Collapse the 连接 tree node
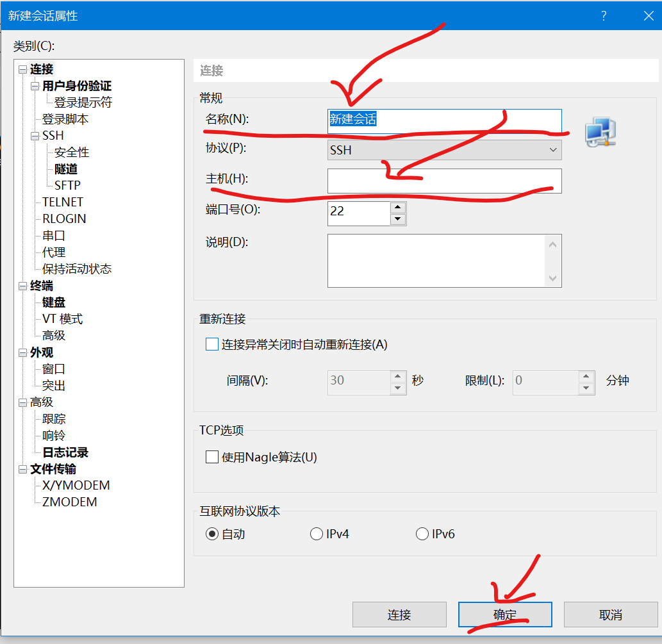This screenshot has width=662, height=644. coord(24,69)
